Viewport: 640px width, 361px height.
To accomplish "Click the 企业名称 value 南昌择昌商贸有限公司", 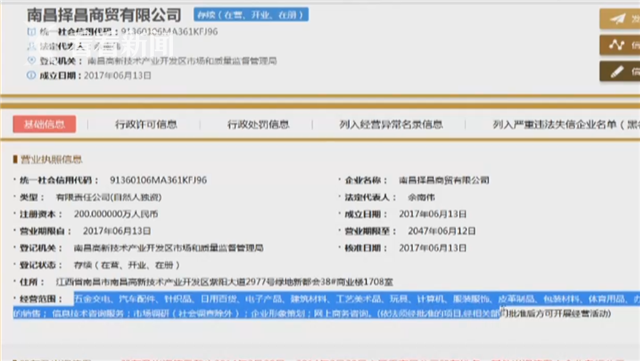I will (x=444, y=180).
